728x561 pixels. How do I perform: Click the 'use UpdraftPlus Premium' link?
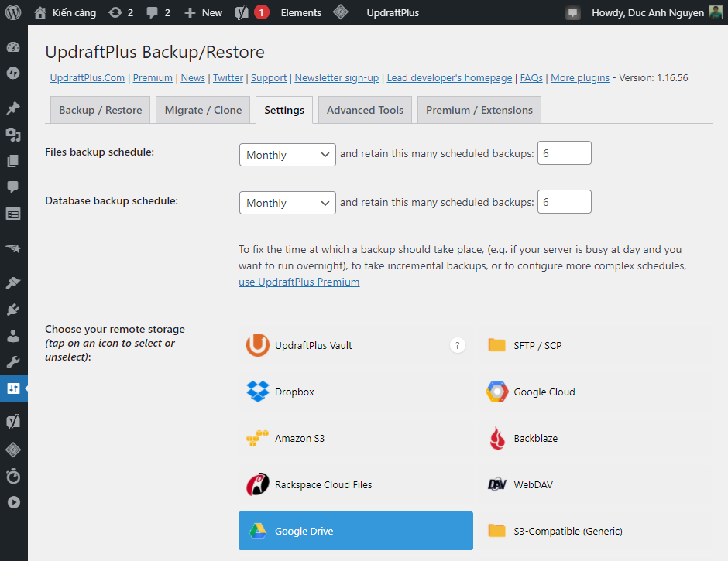(299, 282)
